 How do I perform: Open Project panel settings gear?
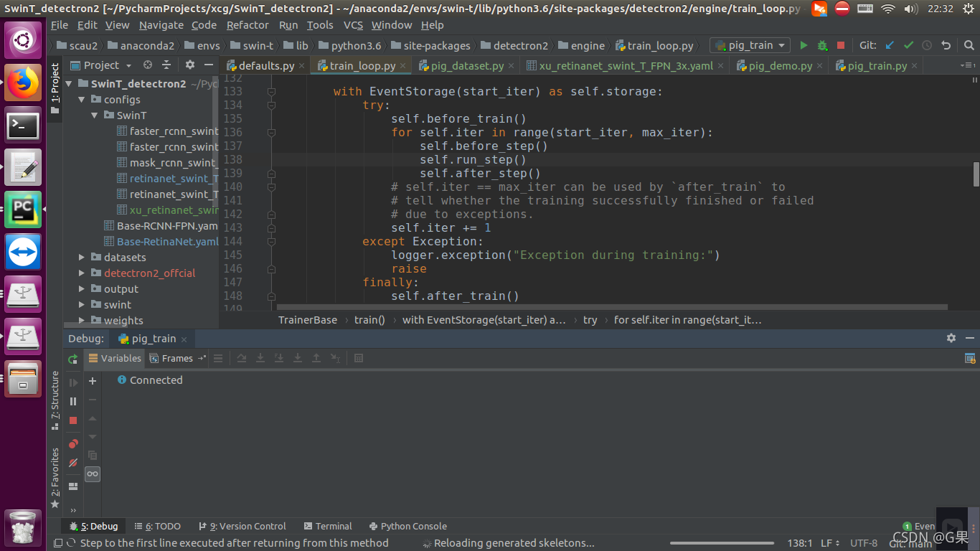pyautogui.click(x=189, y=65)
